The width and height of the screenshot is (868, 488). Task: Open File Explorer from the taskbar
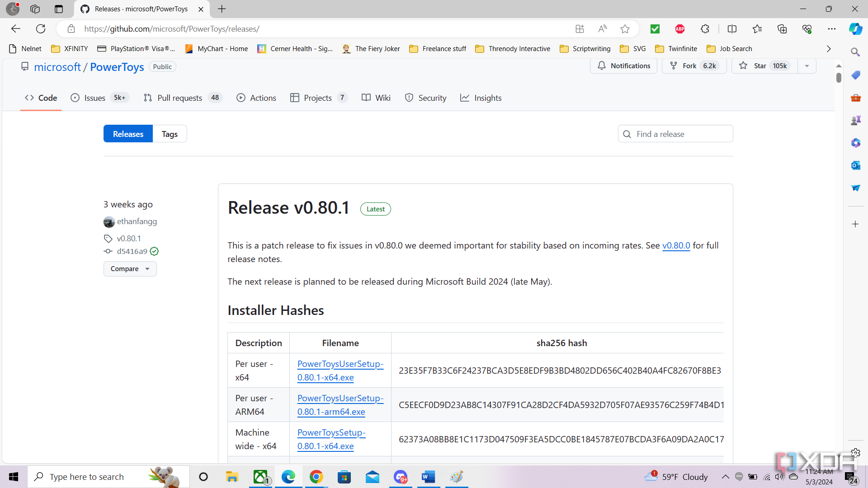[x=232, y=477]
